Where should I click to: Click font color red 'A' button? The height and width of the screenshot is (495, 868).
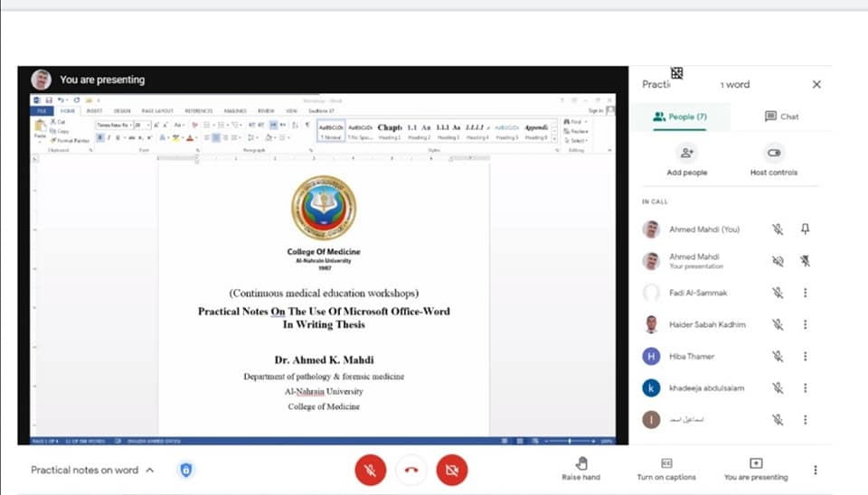coord(191,137)
